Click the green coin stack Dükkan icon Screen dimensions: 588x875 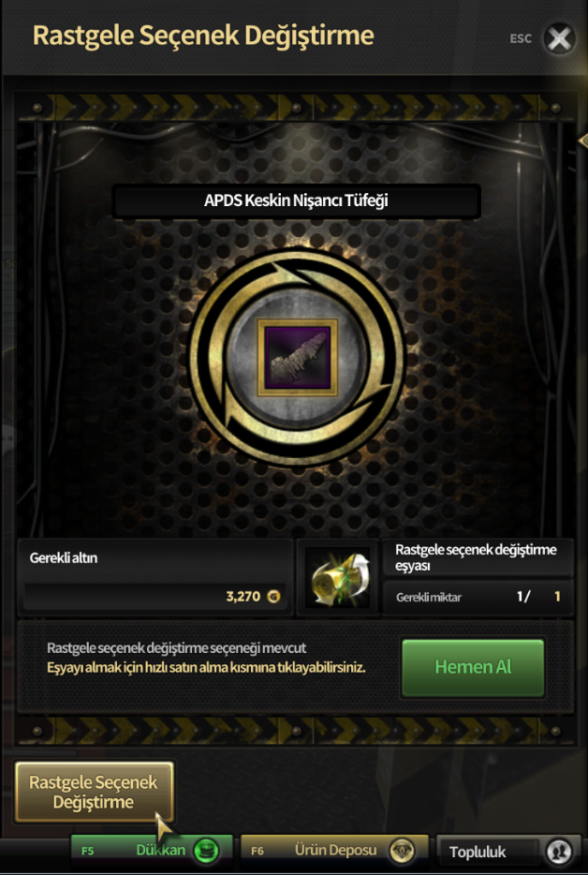[205, 851]
